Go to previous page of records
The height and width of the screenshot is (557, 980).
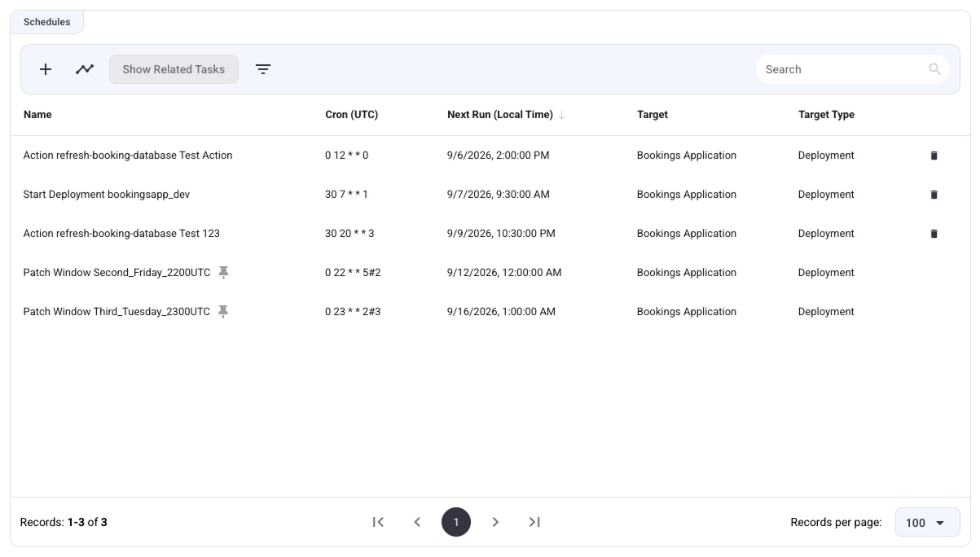pos(417,522)
